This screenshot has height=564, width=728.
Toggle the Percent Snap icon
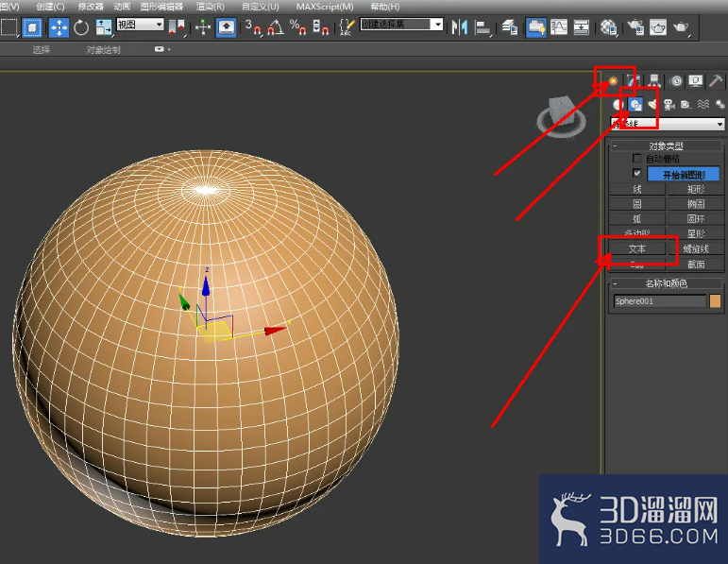coord(297,27)
